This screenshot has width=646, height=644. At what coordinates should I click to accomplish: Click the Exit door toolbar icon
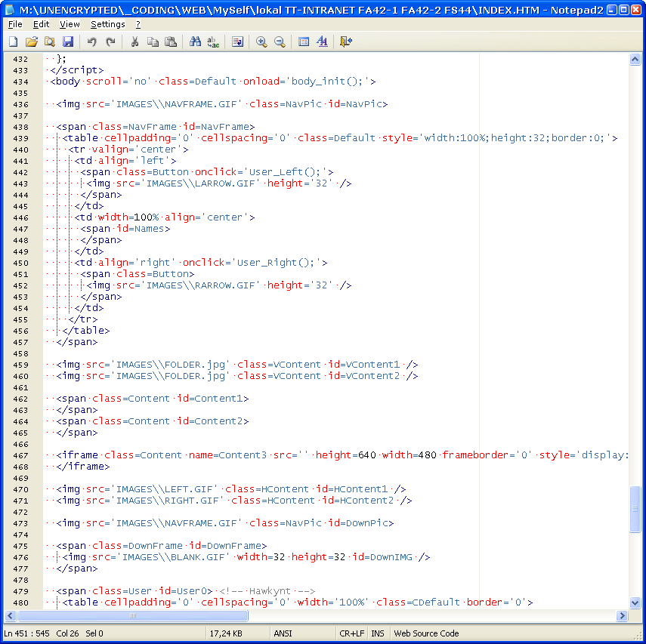click(x=346, y=42)
